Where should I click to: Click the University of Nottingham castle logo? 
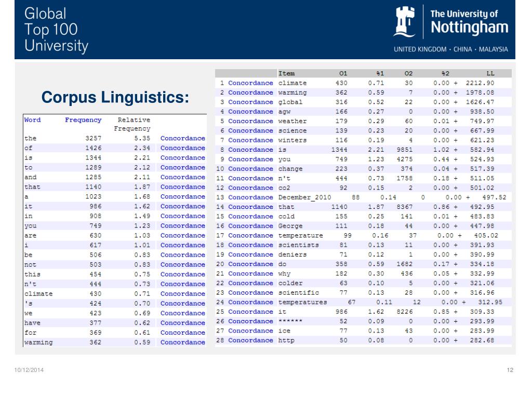(404, 22)
